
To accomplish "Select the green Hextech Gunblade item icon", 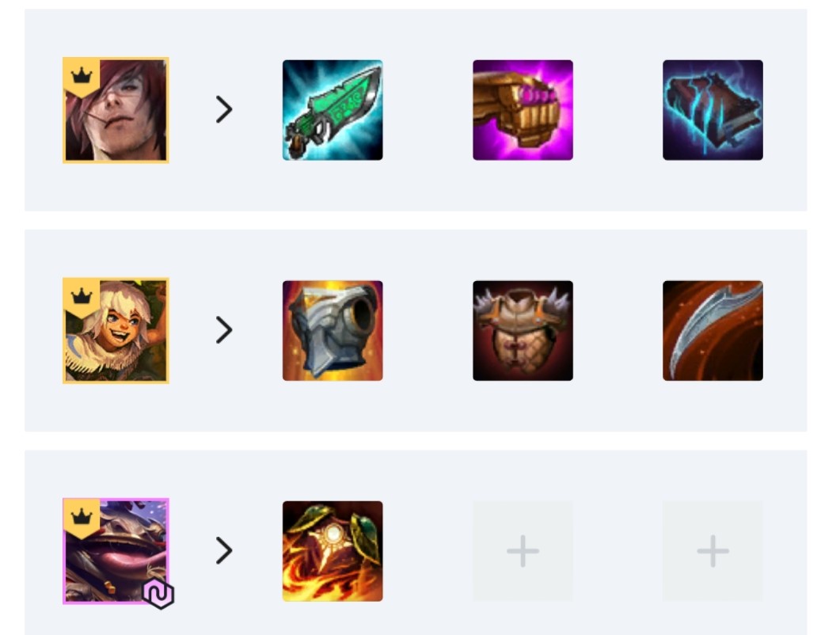I will [x=333, y=110].
